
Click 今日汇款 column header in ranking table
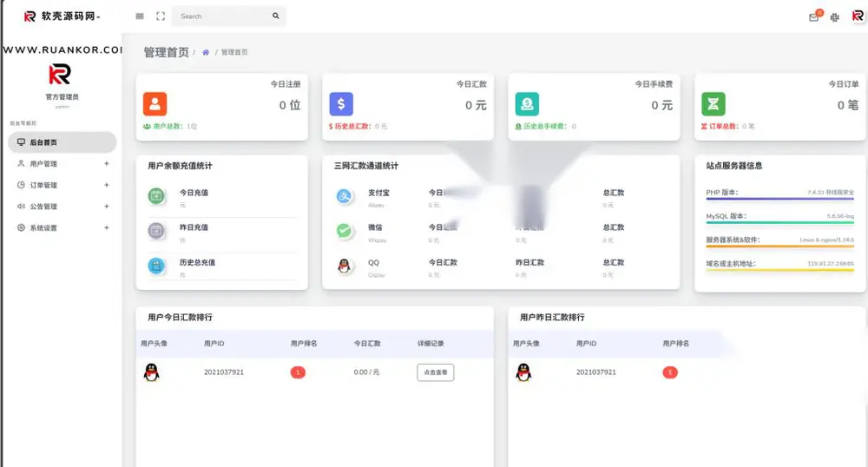367,344
